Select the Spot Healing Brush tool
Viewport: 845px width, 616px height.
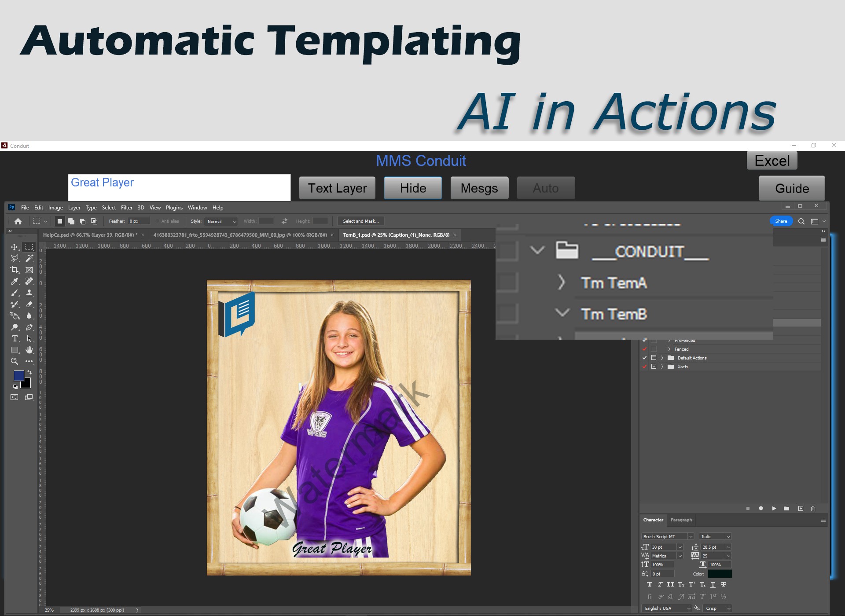click(29, 281)
